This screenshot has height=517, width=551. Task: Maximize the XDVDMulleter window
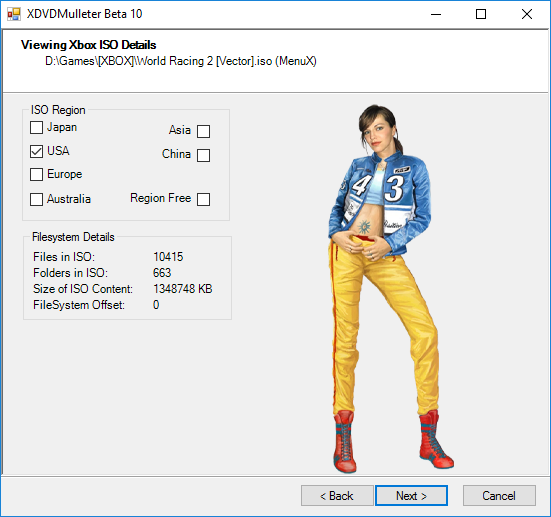[481, 14]
